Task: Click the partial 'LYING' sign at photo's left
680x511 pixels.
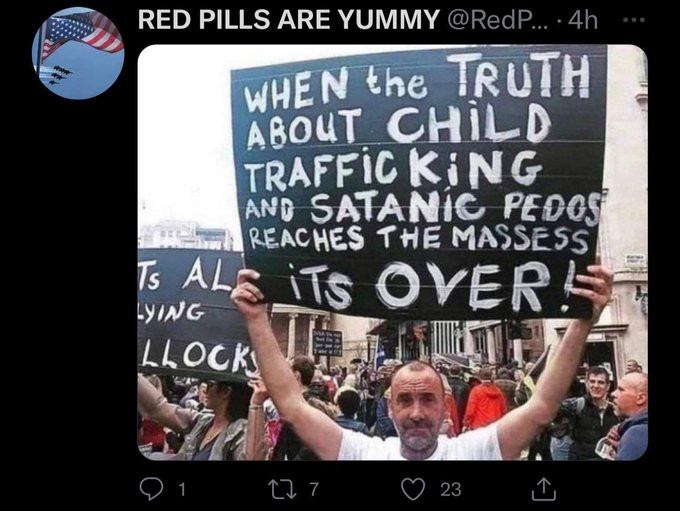Action: coord(172,311)
